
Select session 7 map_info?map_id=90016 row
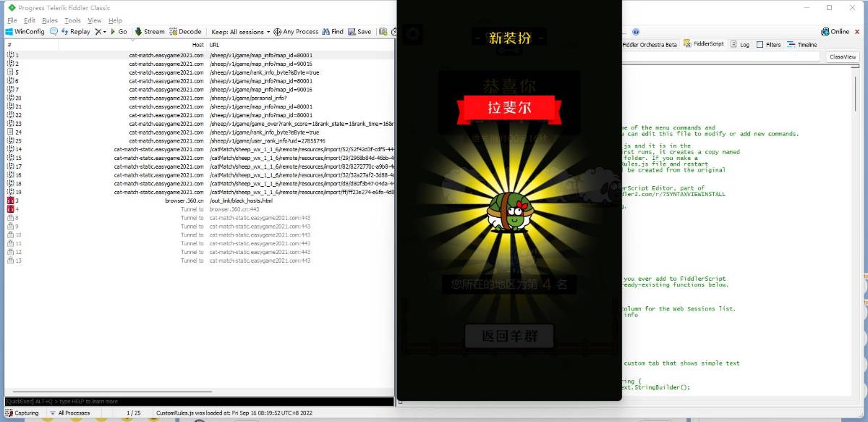200,90
